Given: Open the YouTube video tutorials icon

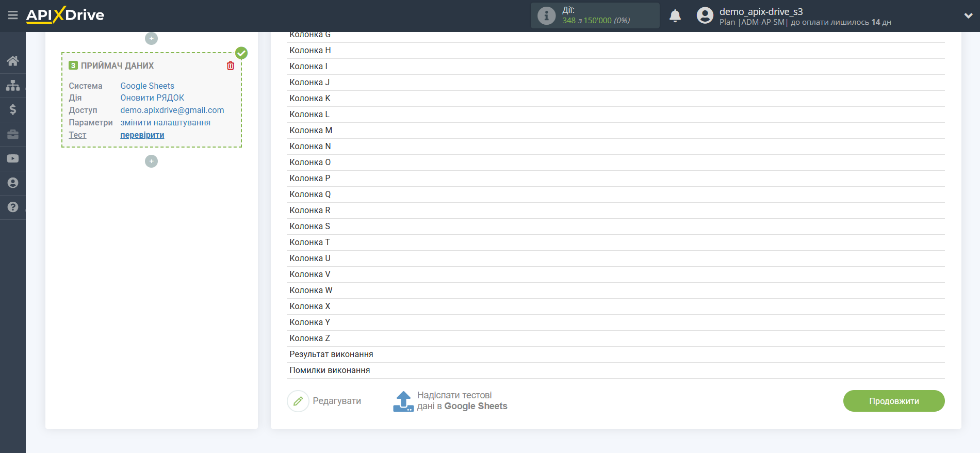Looking at the screenshot, I should [13, 158].
